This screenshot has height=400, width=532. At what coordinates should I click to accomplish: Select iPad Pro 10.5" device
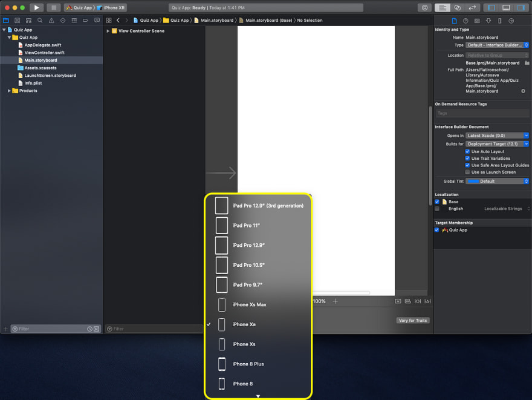258,265
